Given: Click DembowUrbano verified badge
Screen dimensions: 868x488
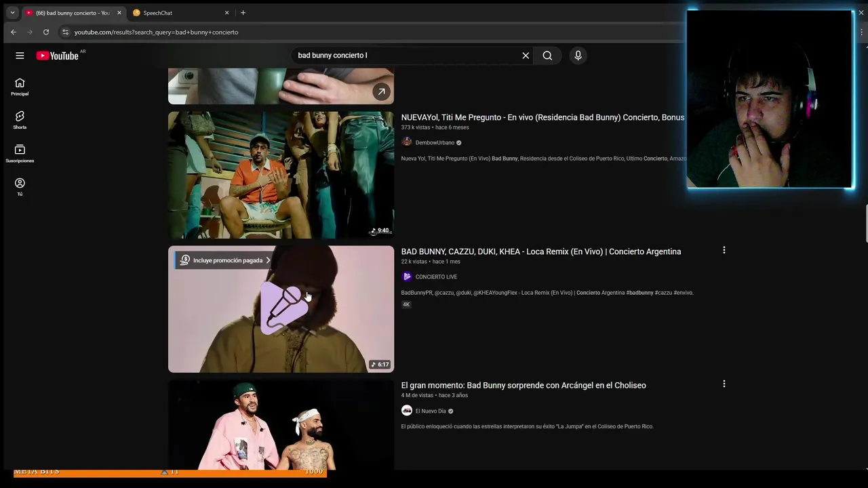Looking at the screenshot, I should tap(459, 143).
